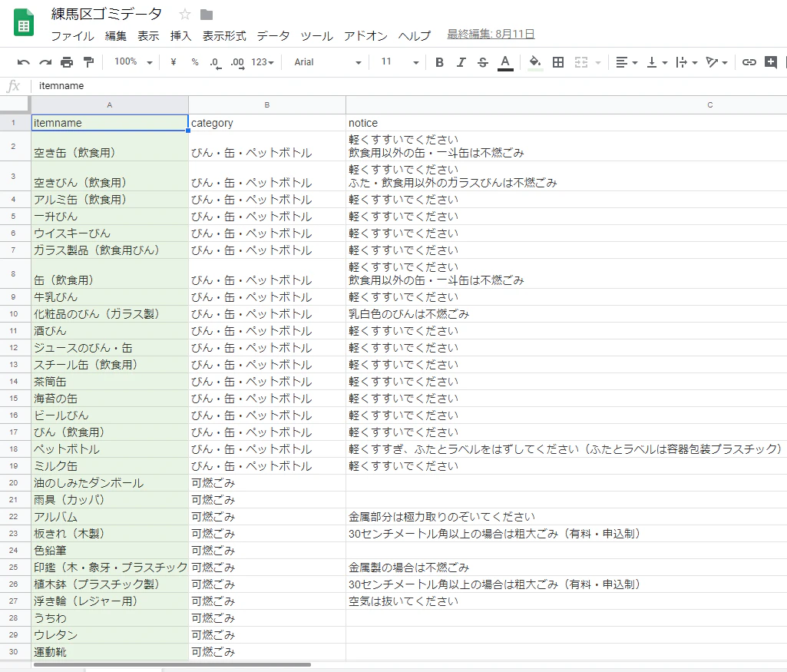The height and width of the screenshot is (672, 787).
Task: Click the borders grid icon
Action: (x=557, y=62)
